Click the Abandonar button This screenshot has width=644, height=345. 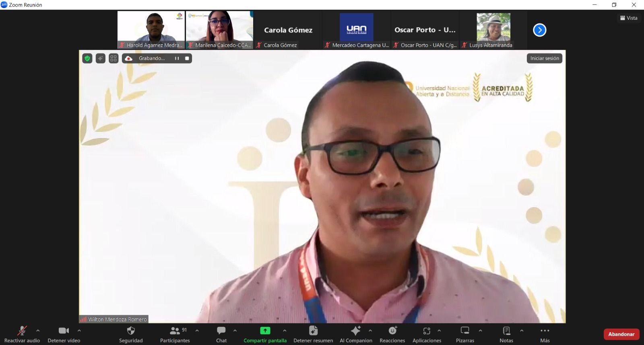coord(621,334)
